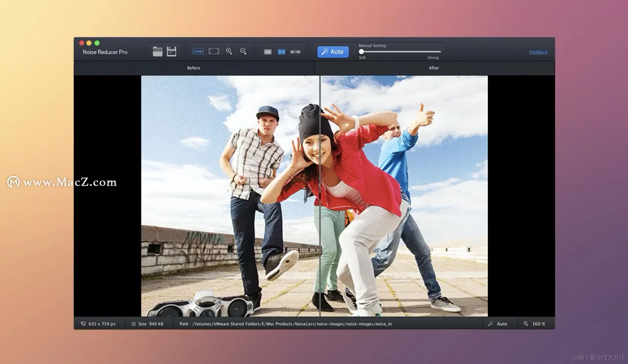Zoom in with the magnifier plus icon

229,51
